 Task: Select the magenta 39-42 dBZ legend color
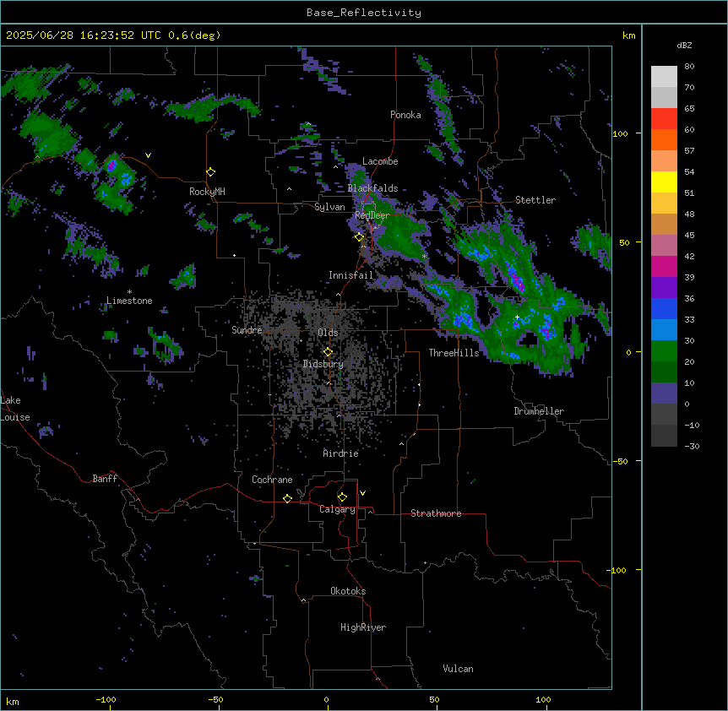point(664,266)
